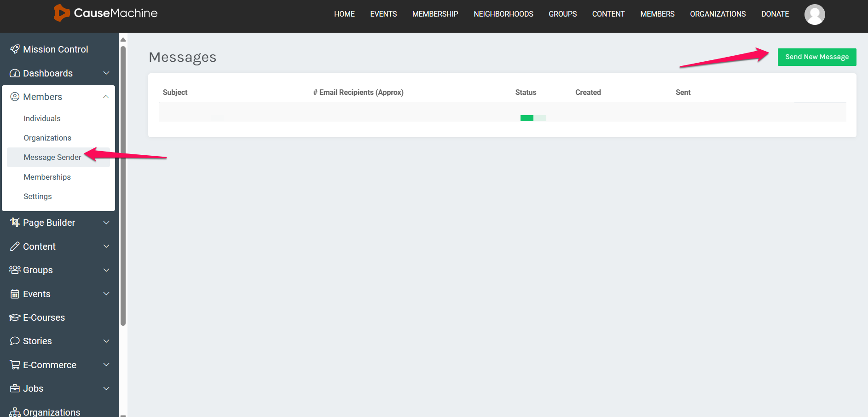The image size is (868, 417).
Task: Open EVENTS in the top navigation
Action: click(x=383, y=14)
